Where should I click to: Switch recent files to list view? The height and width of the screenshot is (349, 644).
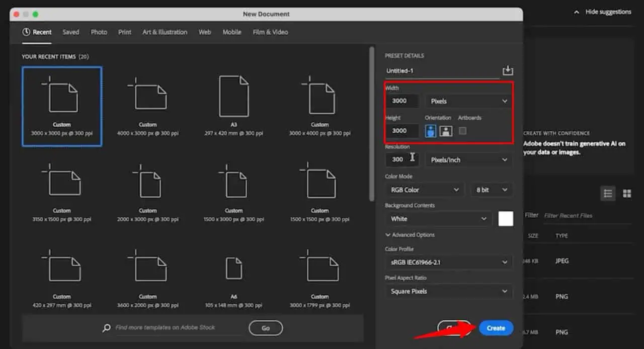(608, 194)
